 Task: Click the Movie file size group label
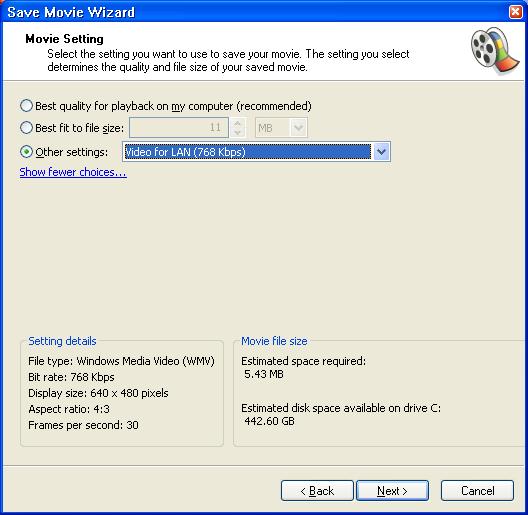pos(274,341)
